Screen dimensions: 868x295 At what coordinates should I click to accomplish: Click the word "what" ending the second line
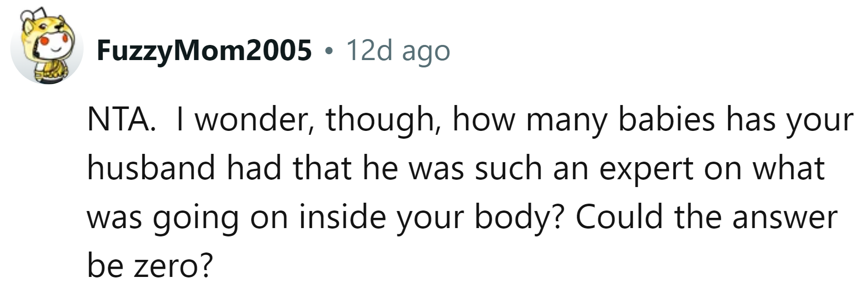click(x=788, y=168)
